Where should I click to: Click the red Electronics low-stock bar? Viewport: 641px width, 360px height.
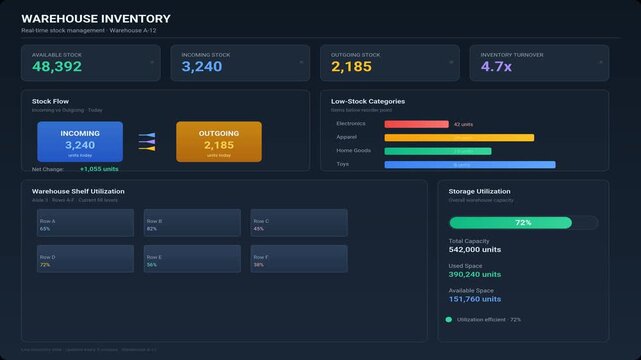coord(417,124)
